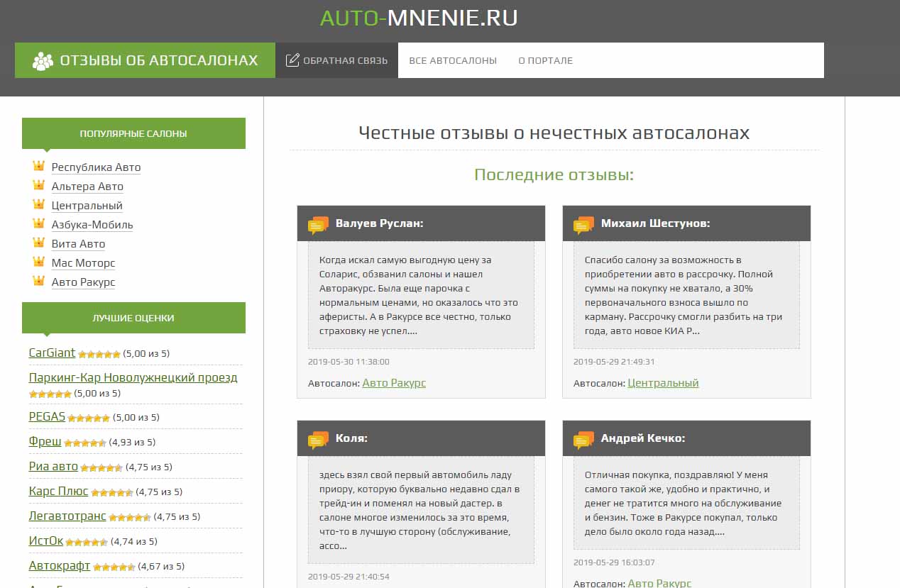This screenshot has height=588, width=900.
Task: Click the AUTO-MNENIE.RU site logo
Action: (419, 18)
